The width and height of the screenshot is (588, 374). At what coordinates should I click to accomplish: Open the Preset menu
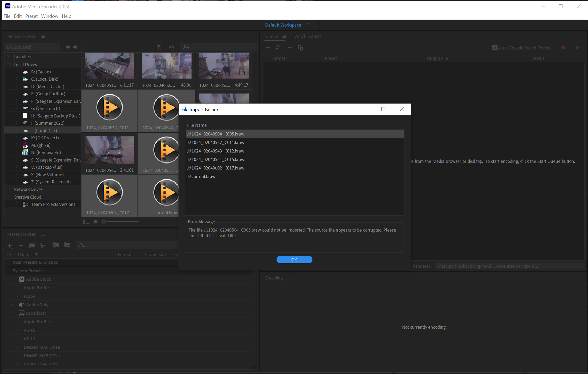31,16
